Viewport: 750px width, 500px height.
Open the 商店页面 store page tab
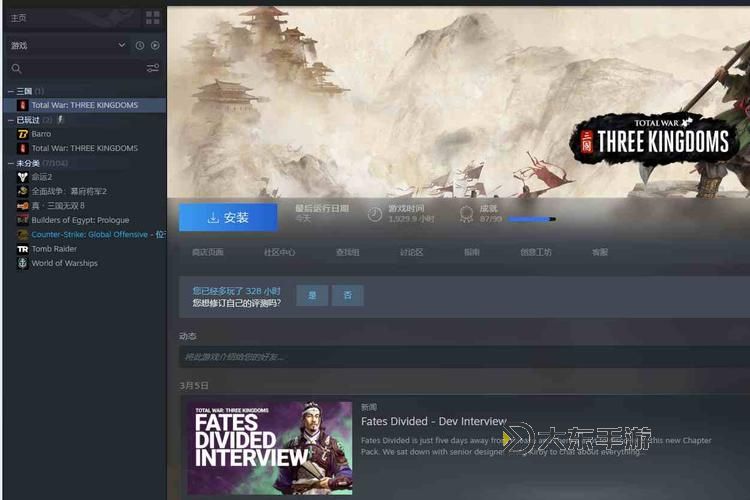point(208,252)
